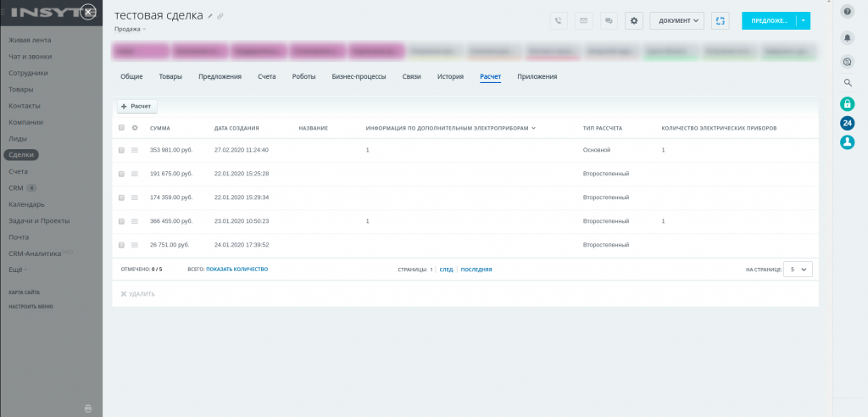Open CRM item with badge 4
This screenshot has height=417, width=868.
point(23,187)
